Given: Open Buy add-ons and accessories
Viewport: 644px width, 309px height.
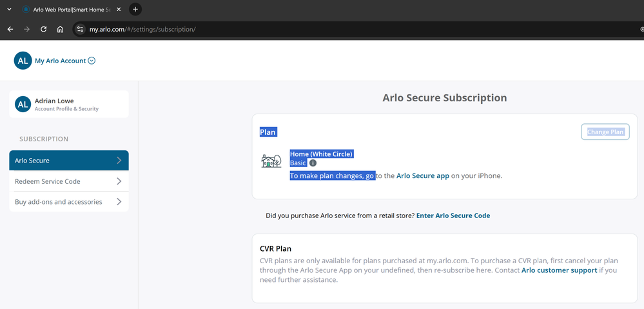Looking at the screenshot, I should coord(69,202).
